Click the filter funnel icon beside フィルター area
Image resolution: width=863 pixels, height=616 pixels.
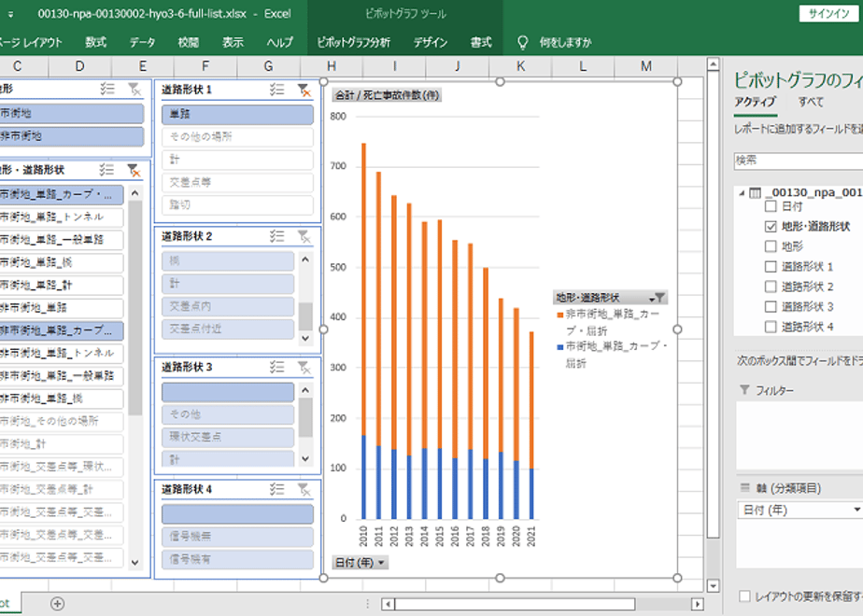coord(744,390)
